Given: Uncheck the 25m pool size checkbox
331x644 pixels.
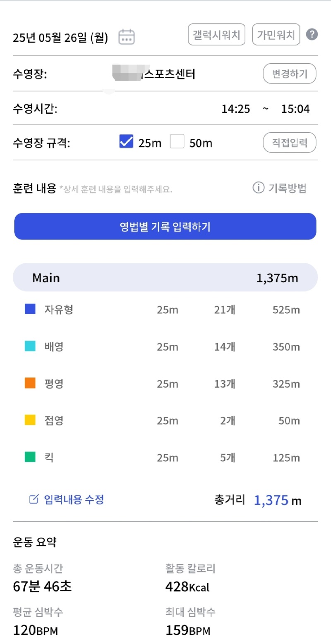Looking at the screenshot, I should [x=126, y=141].
